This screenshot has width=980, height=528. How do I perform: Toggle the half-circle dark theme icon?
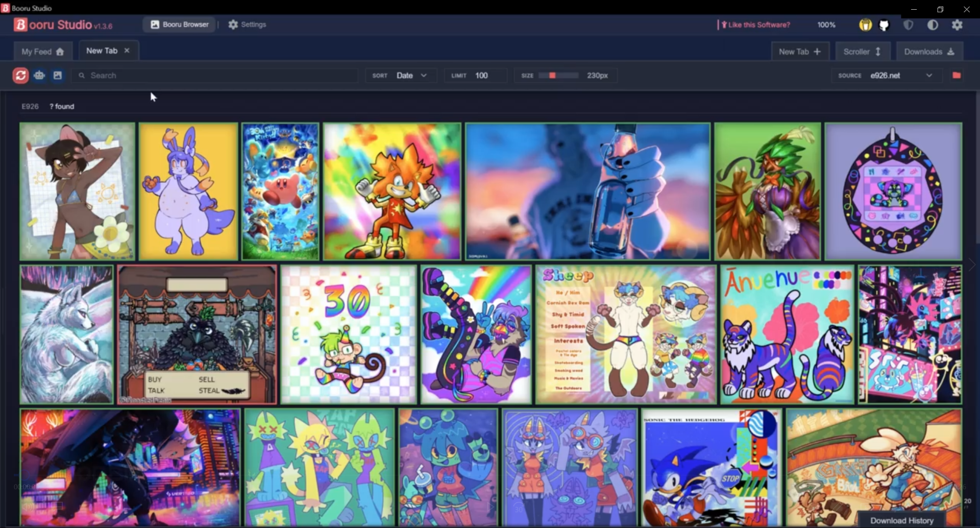(x=933, y=25)
